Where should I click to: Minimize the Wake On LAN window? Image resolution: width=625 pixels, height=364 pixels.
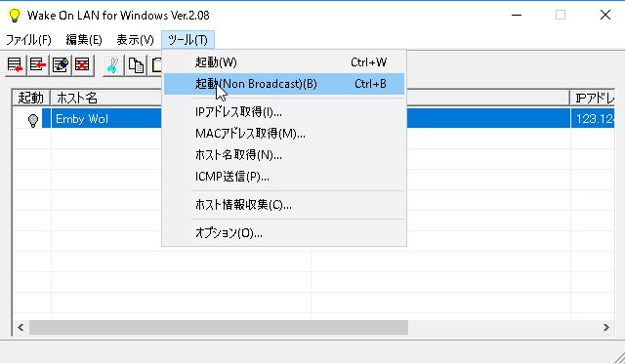[517, 16]
